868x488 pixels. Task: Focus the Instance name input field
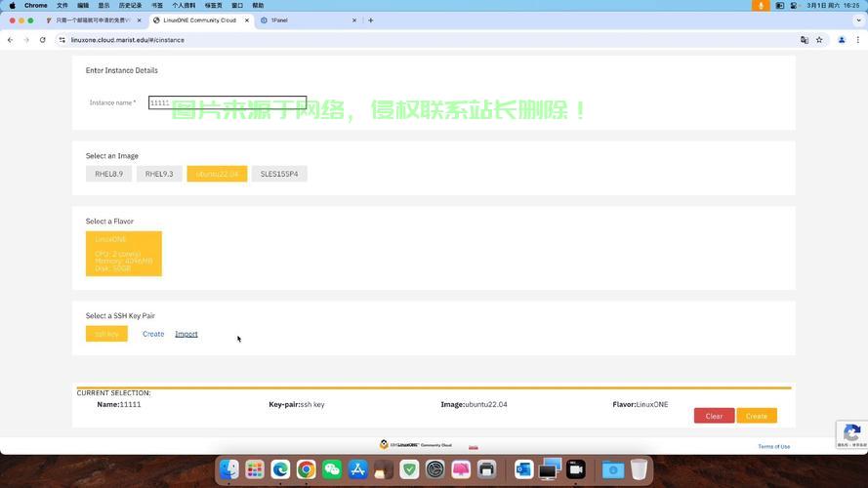[227, 102]
